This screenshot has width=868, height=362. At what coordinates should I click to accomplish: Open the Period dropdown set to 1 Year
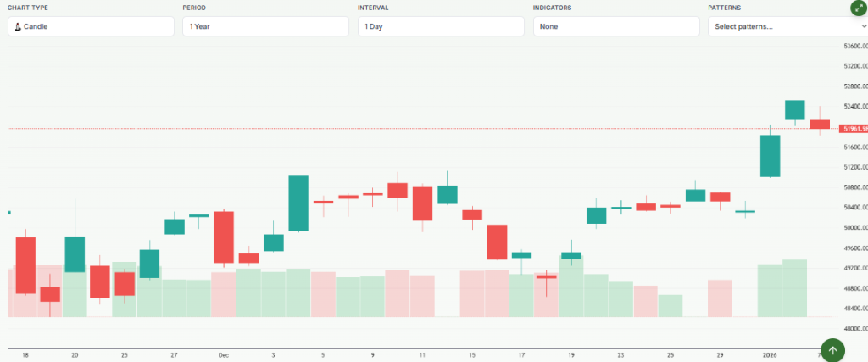(x=265, y=26)
